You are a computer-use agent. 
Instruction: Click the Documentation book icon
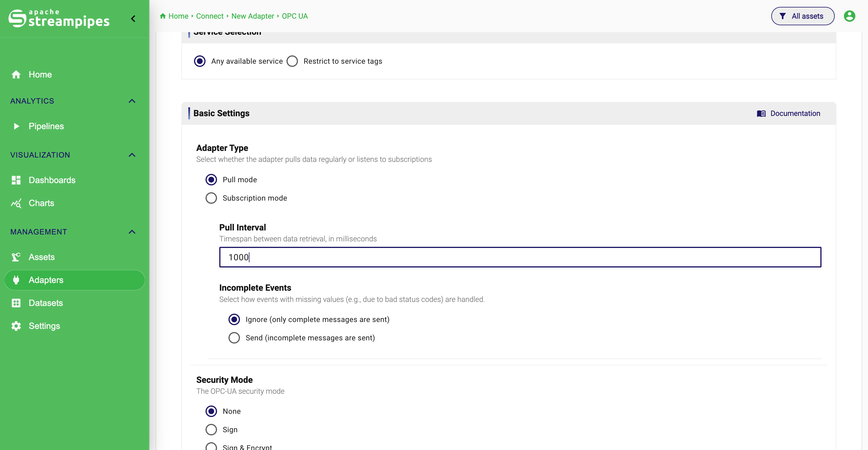tap(761, 114)
